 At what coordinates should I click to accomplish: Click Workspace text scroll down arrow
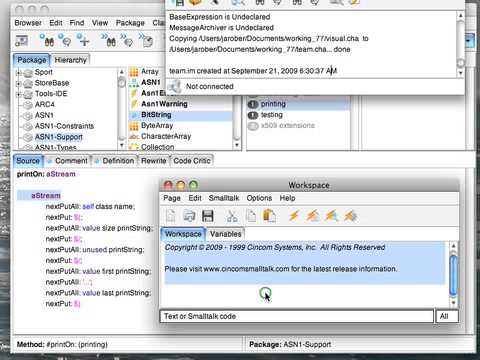pos(453,303)
